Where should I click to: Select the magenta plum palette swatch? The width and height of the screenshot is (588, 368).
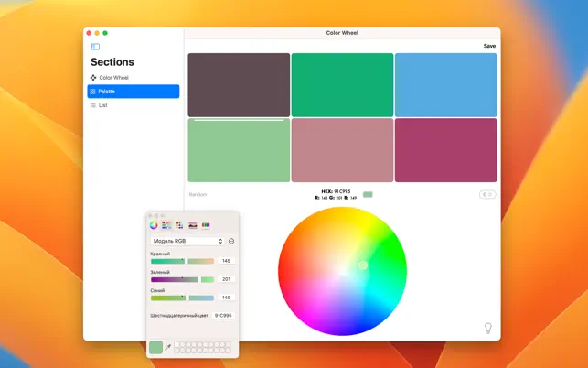446,150
